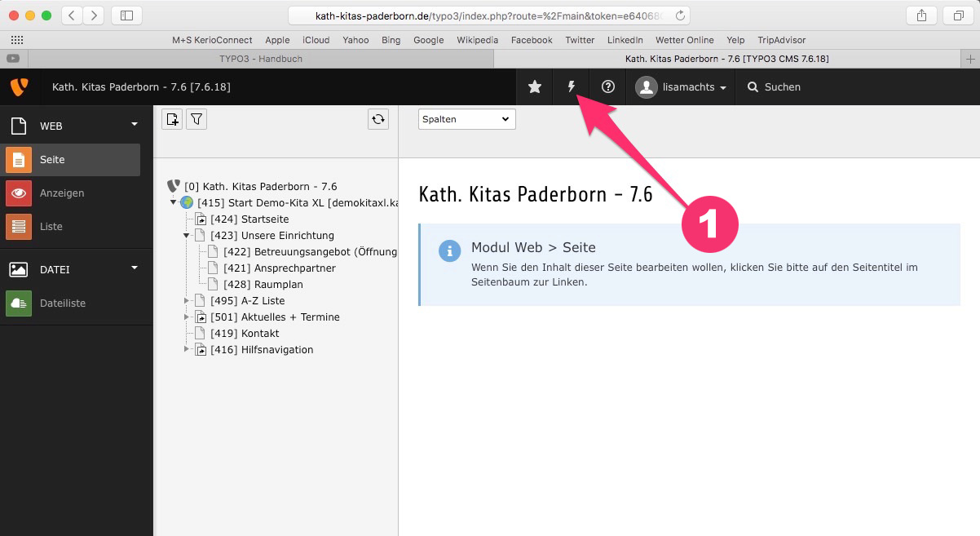
Task: Collapse the DATEI module group
Action: [135, 268]
